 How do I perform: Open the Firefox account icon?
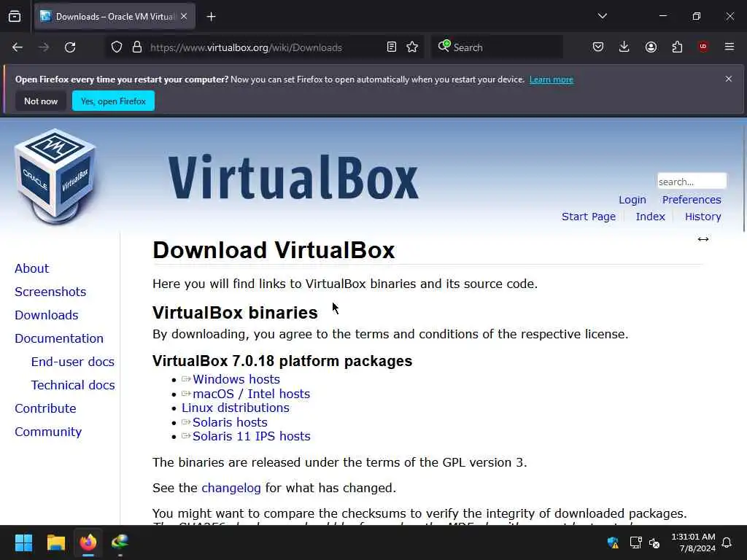[x=651, y=47]
